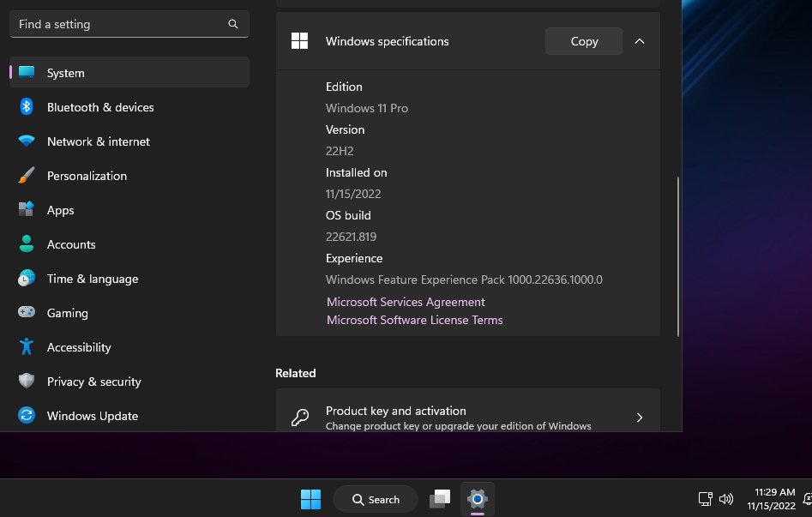Collapse the Windows specifications section

click(640, 41)
